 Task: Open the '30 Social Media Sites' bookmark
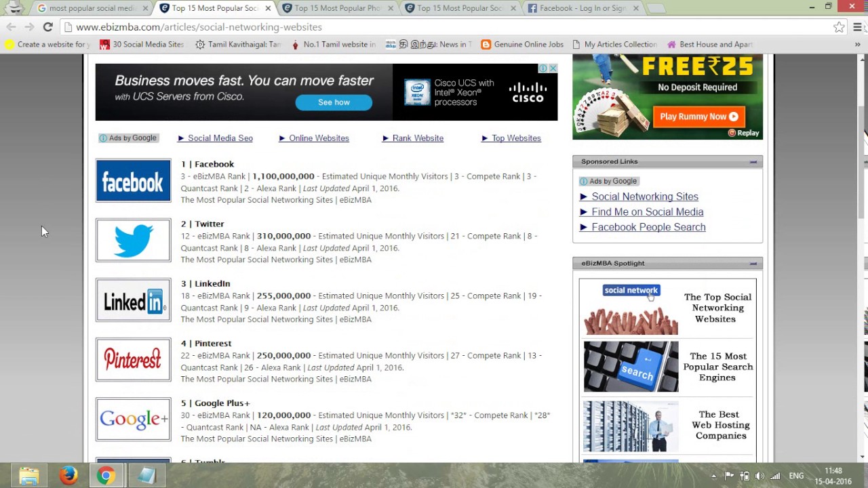coord(142,44)
